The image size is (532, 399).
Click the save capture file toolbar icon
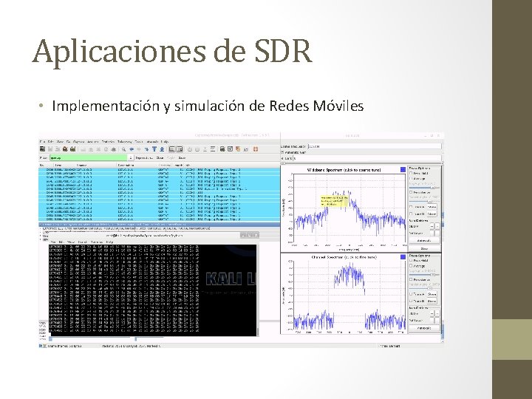click(x=91, y=149)
